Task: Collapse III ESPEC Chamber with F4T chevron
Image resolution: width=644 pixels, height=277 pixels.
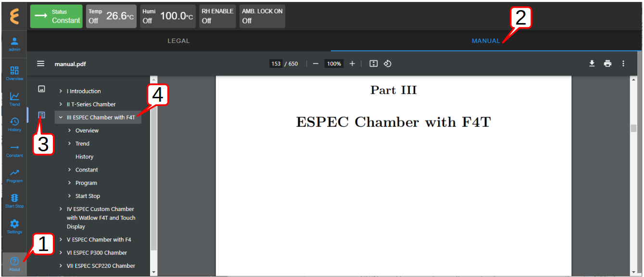Action: 61,117
